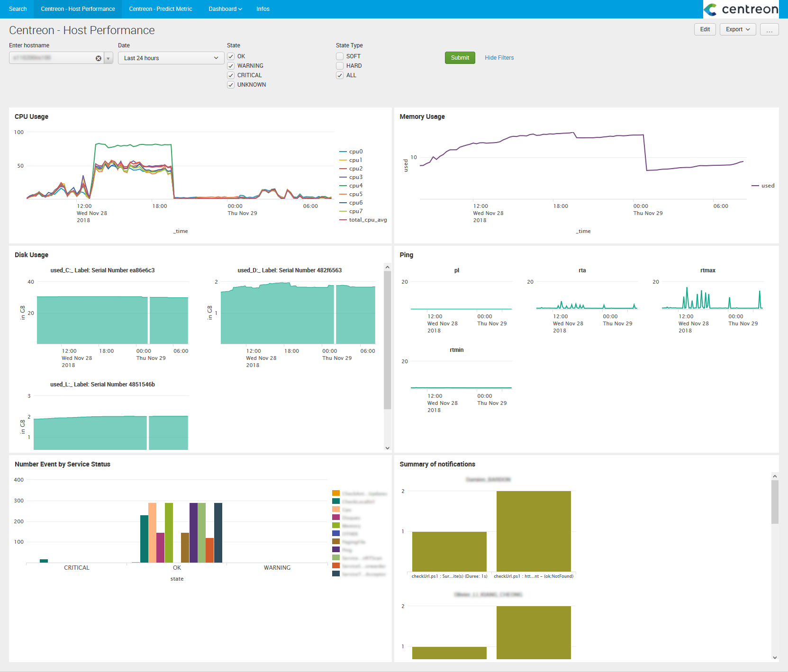Clear the hostname field with the X icon

click(99, 58)
